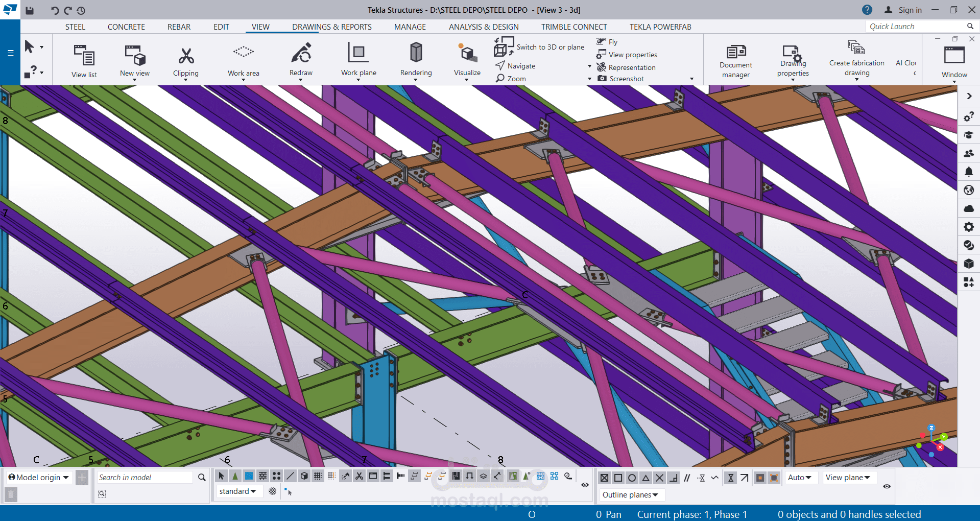Open the standard selection filter dropdown
Viewport: 980px width, 521px height.
pos(238,491)
